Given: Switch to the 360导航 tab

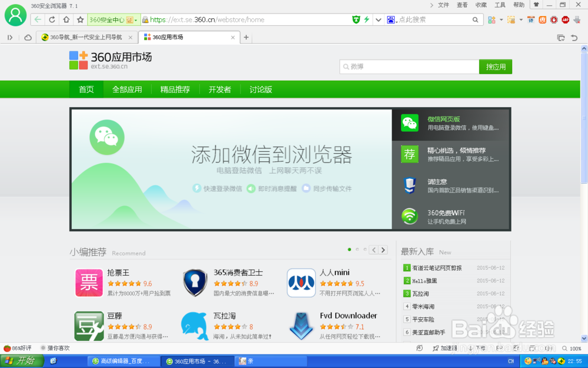Looking at the screenshot, I should coord(86,37).
